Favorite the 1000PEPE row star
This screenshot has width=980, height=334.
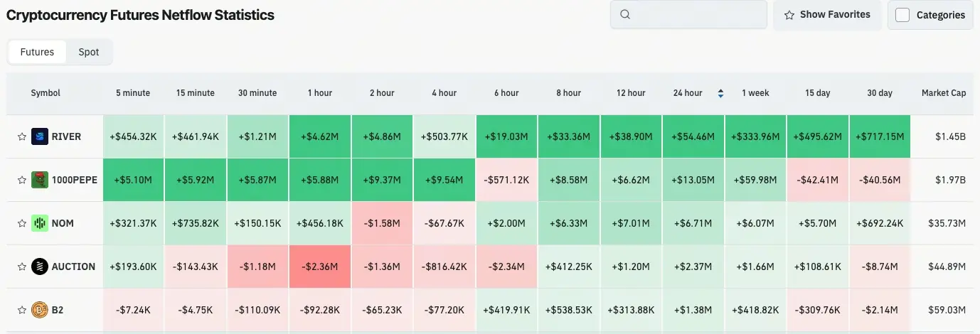pyautogui.click(x=22, y=181)
